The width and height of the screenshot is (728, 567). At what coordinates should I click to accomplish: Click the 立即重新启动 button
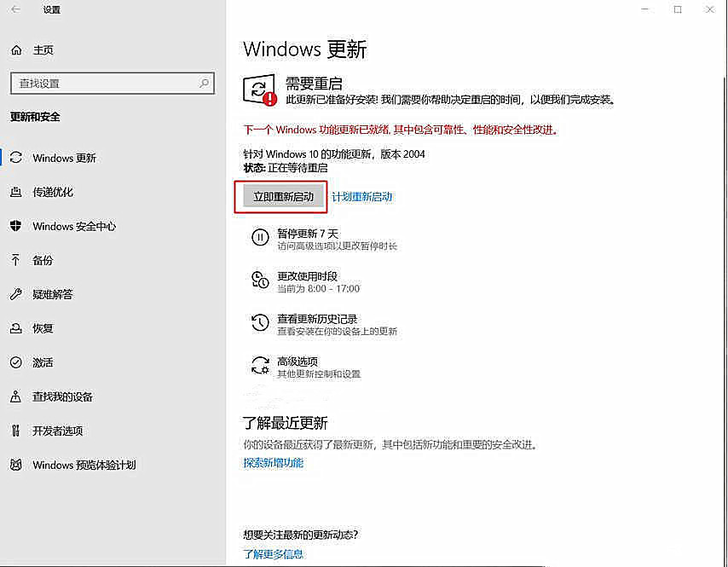[283, 196]
